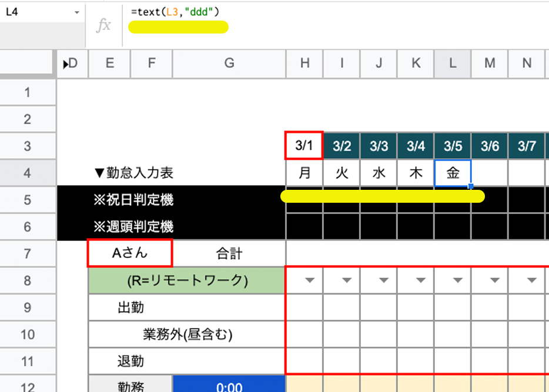The width and height of the screenshot is (549, 392).
Task: Click the 火 weekday cell
Action: pos(342,173)
